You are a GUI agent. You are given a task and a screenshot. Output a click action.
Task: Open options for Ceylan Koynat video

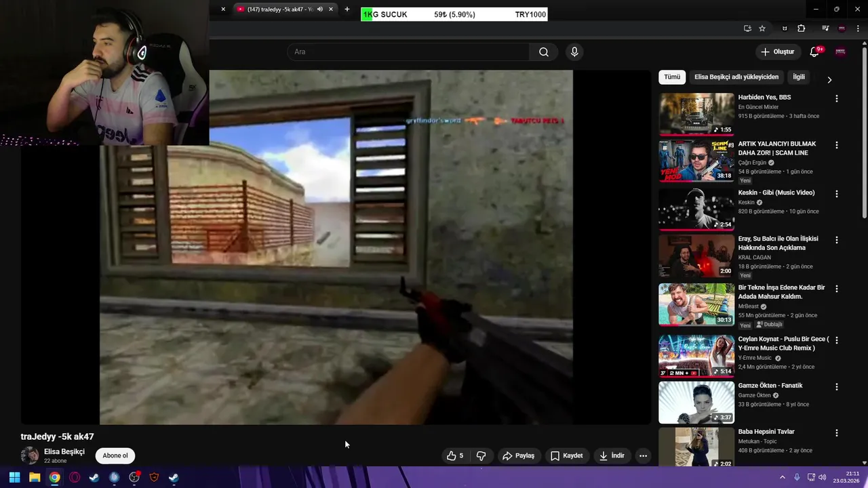836,340
